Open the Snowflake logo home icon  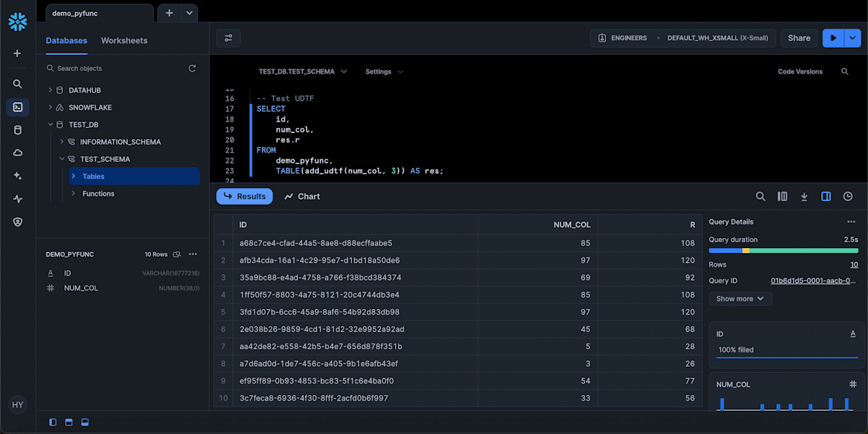(x=17, y=22)
